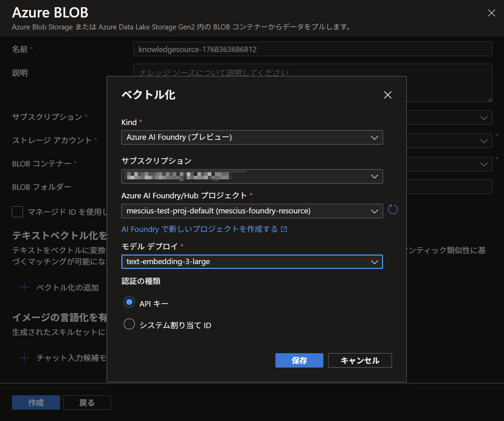Screen dimensions: 504x421
Task: Expand the BLOB コンテナー dropdown chevron
Action: point(484,164)
